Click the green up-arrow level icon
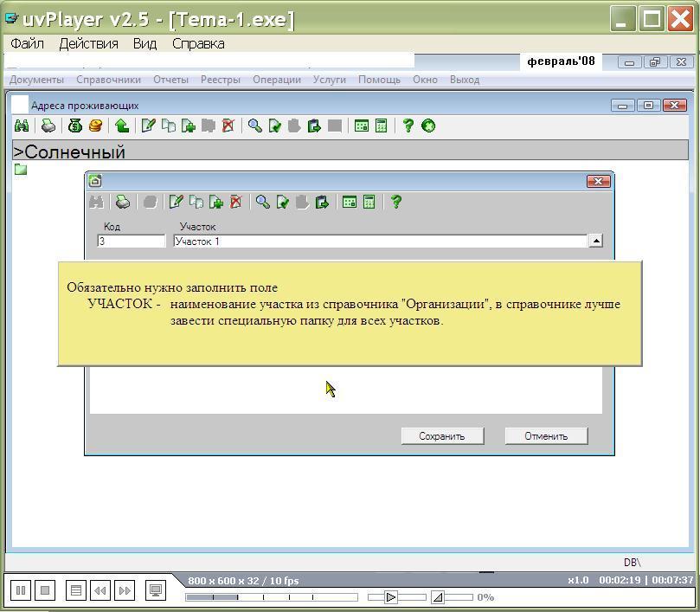Screen dimensions: 700x612 [x=122, y=126]
